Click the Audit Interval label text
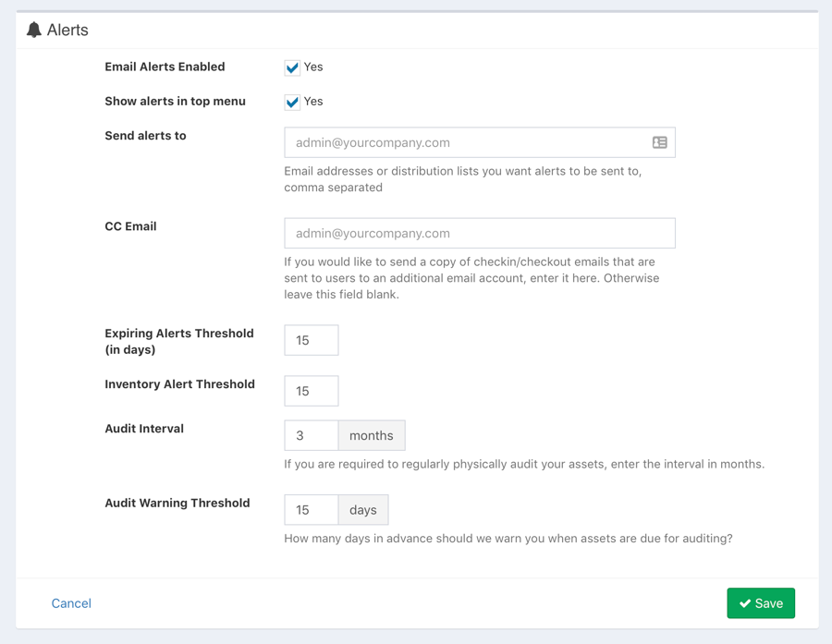832x644 pixels. tap(144, 429)
